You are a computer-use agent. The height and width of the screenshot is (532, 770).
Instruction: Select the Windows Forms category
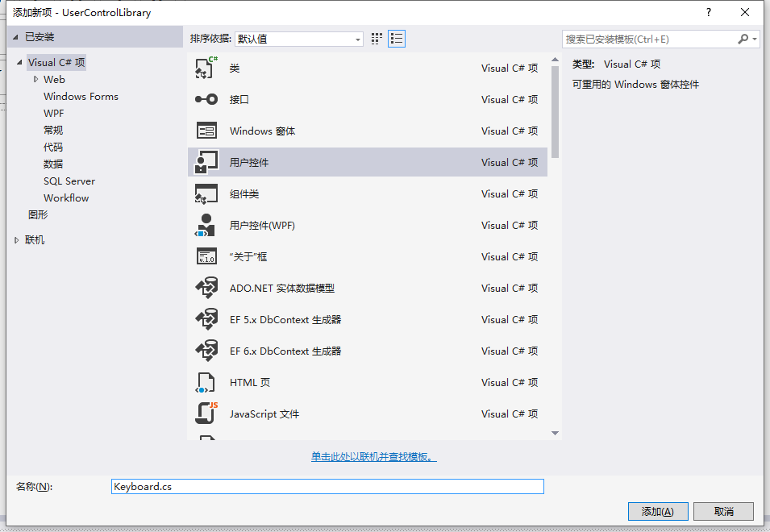pyautogui.click(x=81, y=96)
